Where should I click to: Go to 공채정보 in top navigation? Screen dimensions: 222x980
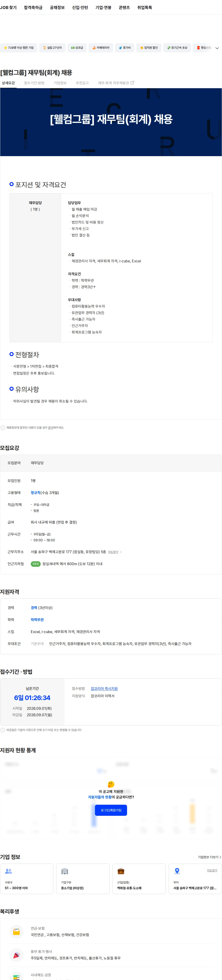pos(57,8)
